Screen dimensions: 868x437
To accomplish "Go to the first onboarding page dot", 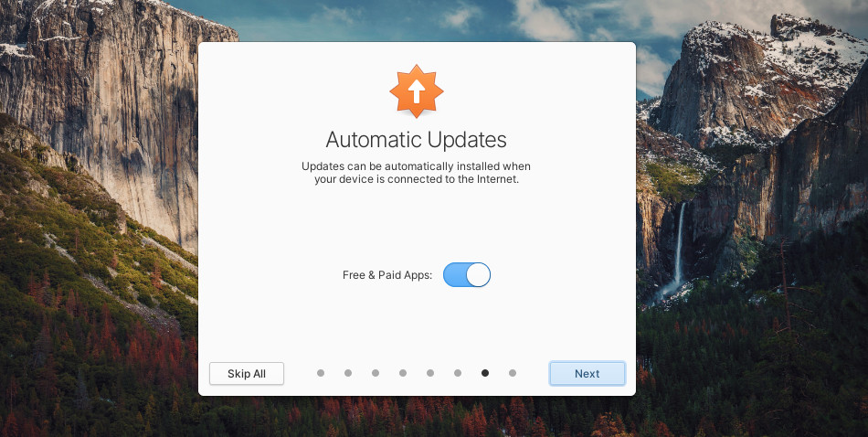I will tap(321, 373).
